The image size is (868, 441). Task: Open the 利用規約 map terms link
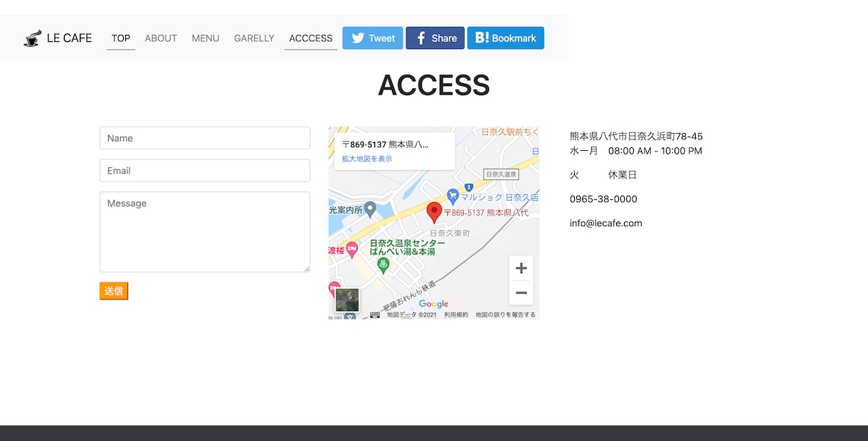tap(456, 314)
